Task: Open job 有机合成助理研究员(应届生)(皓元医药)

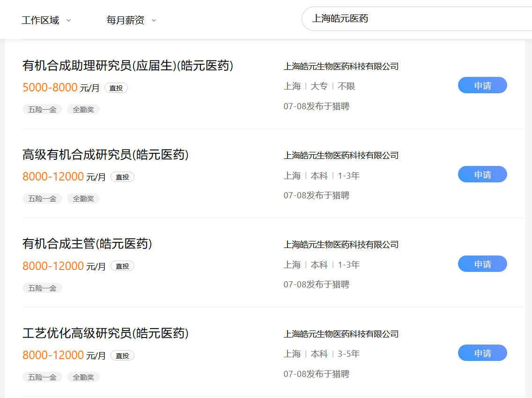Action: click(128, 66)
